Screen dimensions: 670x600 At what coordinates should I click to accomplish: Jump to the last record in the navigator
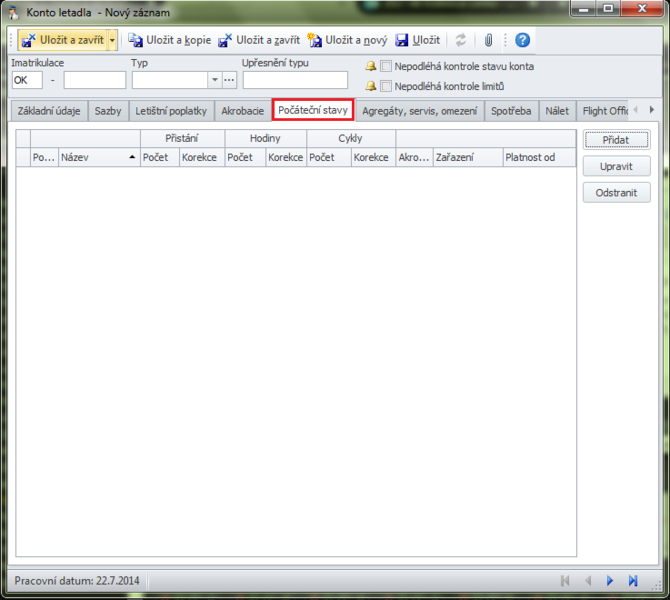coord(633,580)
